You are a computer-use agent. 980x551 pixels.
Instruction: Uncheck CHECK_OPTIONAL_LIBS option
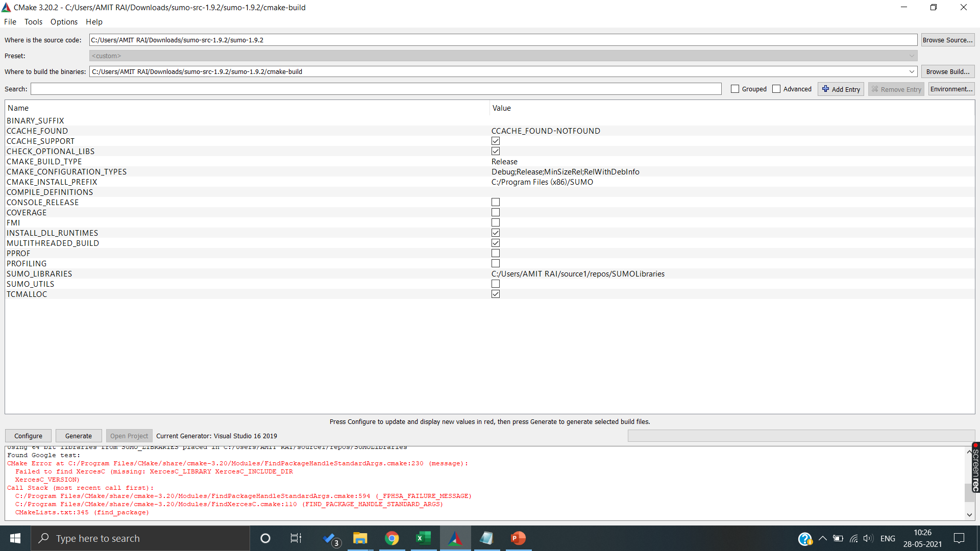[x=496, y=152]
